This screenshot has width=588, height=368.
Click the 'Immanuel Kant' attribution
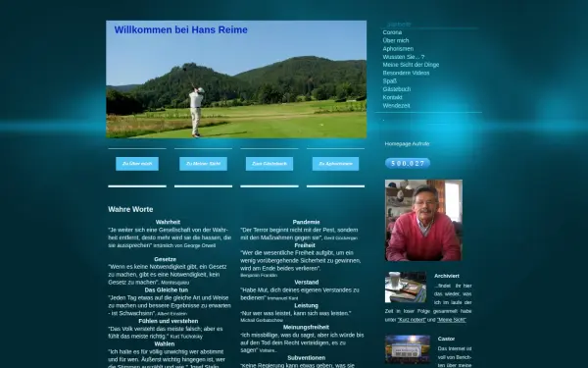(x=283, y=298)
